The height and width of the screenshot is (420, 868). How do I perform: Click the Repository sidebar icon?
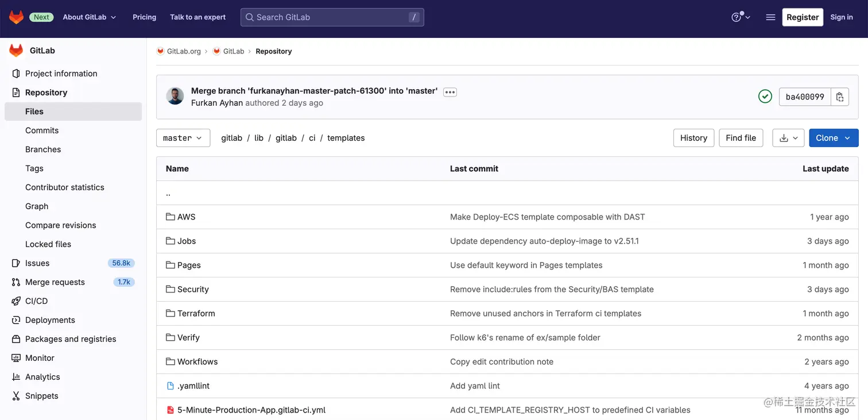[16, 93]
